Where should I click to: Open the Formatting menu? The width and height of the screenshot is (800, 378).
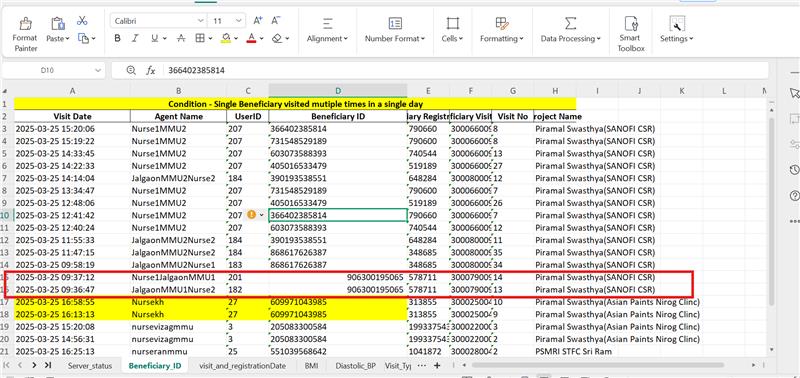(x=502, y=31)
